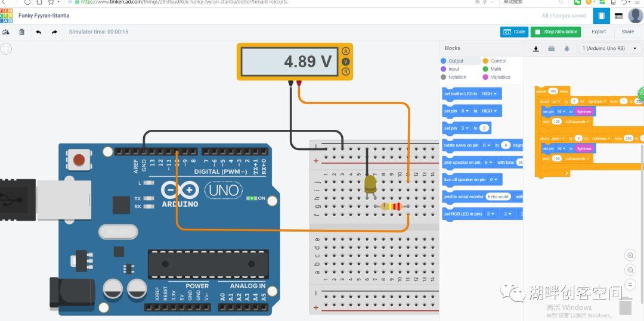This screenshot has height=321, width=644.
Task: Open pin dropdown in turn off speaker block
Action: pos(494,180)
